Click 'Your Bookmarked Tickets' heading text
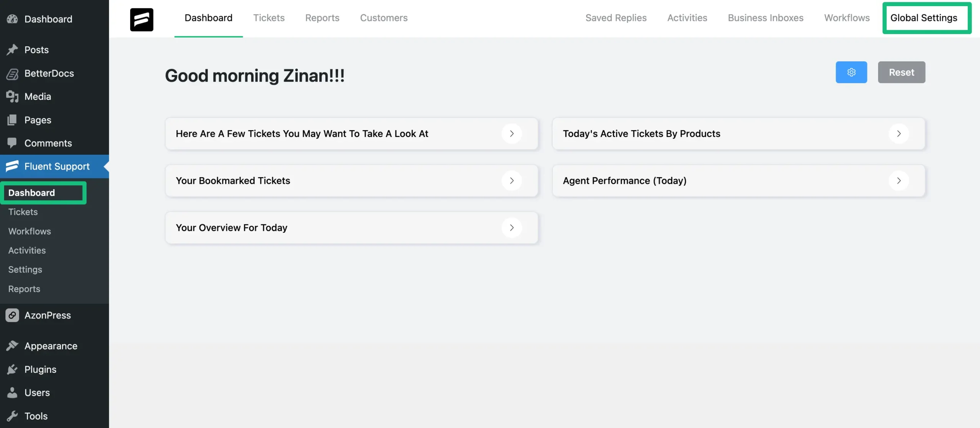980x428 pixels. pos(233,181)
